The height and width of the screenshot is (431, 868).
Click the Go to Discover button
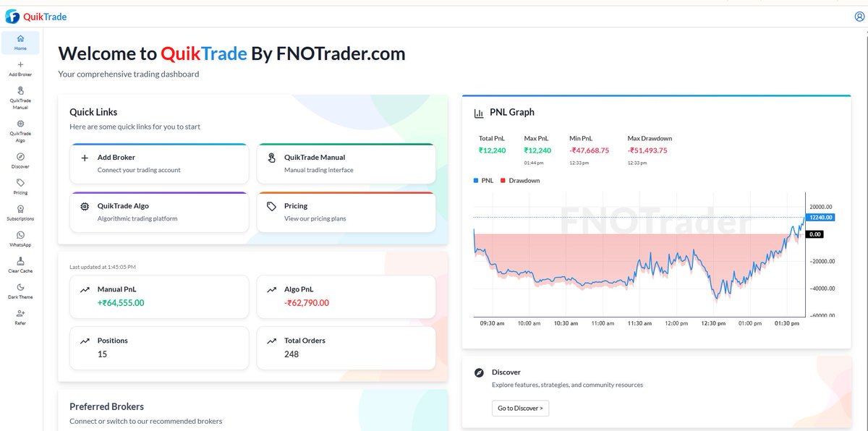pyautogui.click(x=520, y=408)
